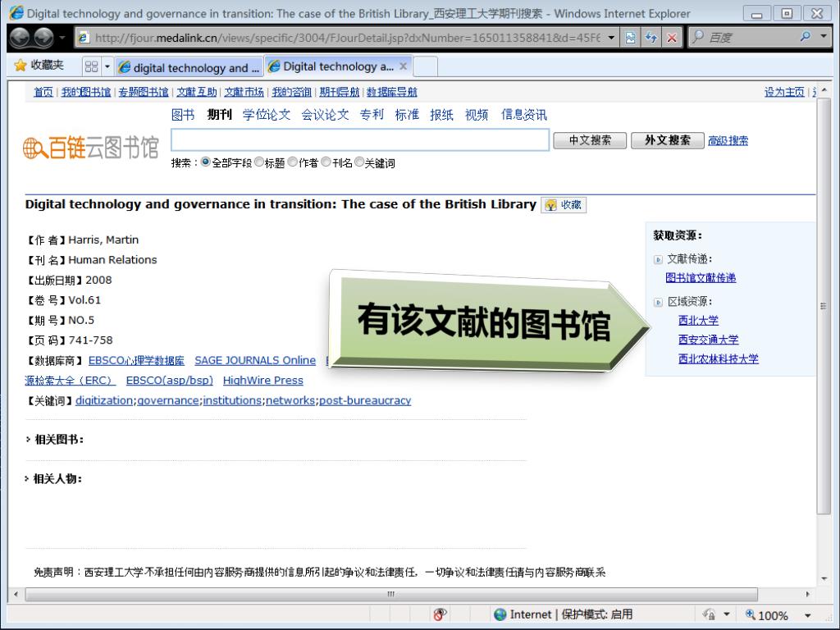840x630 pixels.
Task: Click the 首页 link
Action: 43,92
